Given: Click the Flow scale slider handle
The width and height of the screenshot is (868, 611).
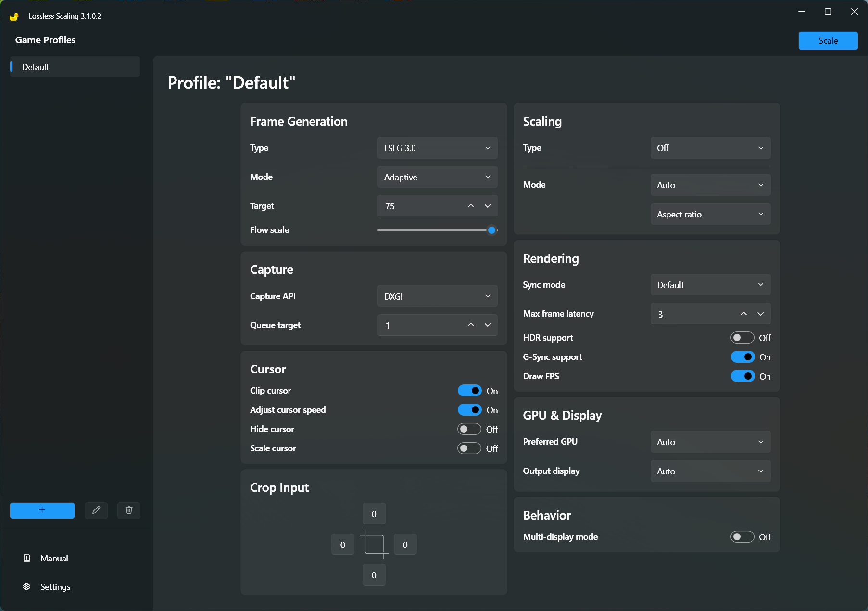Looking at the screenshot, I should tap(491, 230).
